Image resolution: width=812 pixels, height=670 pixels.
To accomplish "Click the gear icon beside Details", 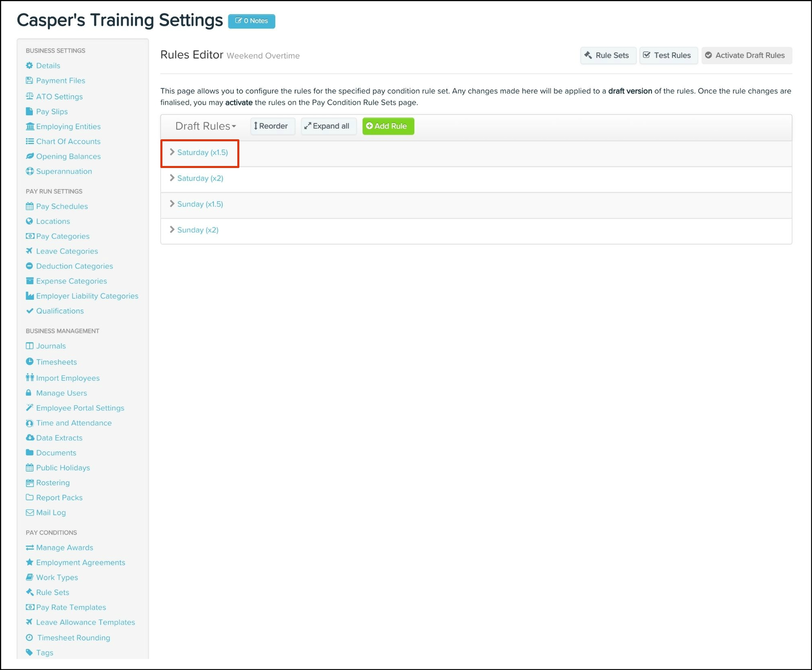I will click(29, 66).
